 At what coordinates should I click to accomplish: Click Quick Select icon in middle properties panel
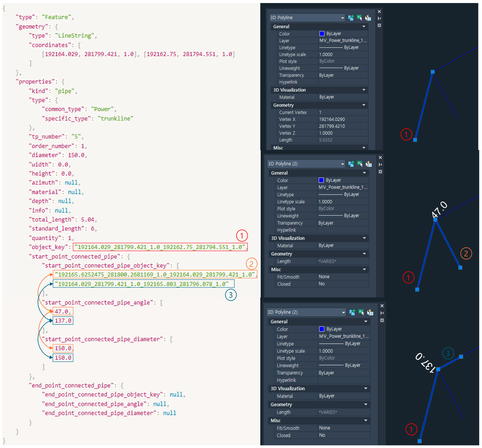pos(369,164)
